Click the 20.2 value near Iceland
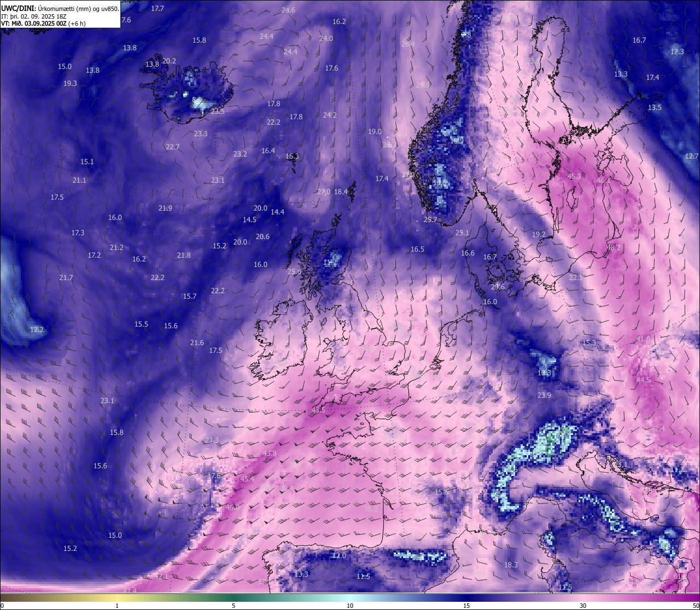Image resolution: width=700 pixels, height=610 pixels. click(x=169, y=61)
